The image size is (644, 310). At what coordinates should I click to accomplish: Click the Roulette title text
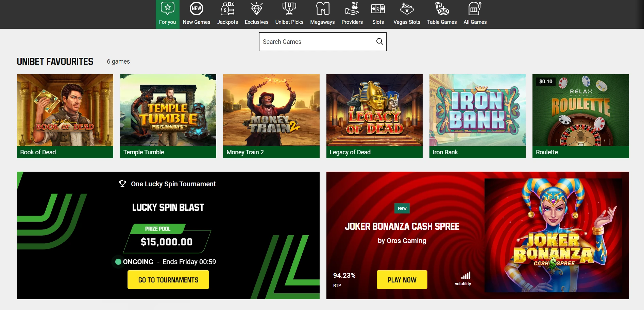(x=547, y=152)
